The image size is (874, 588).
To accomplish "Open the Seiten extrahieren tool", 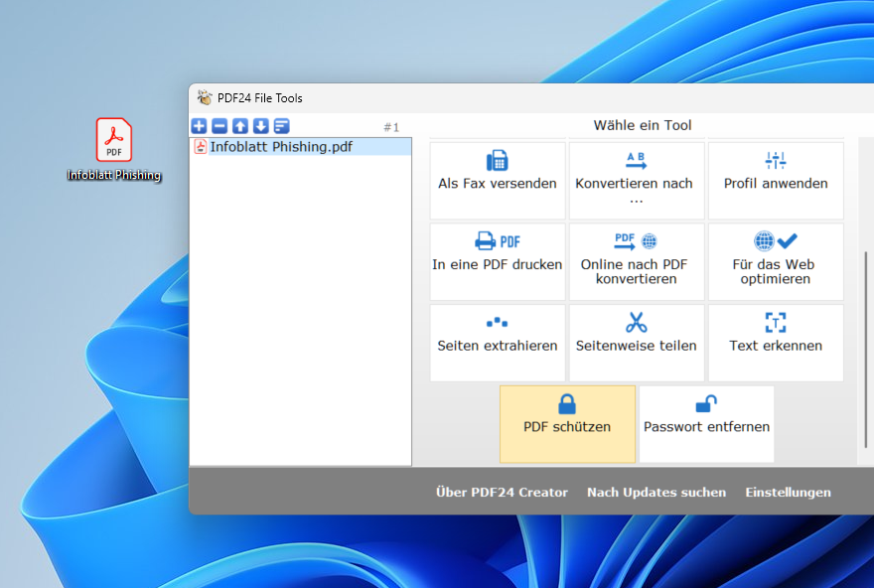I will (x=498, y=343).
